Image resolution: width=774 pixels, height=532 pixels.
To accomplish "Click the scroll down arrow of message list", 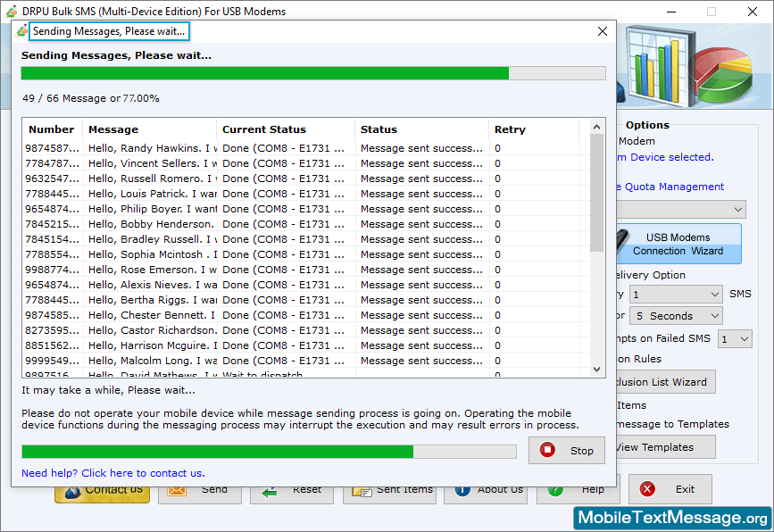I will point(596,370).
